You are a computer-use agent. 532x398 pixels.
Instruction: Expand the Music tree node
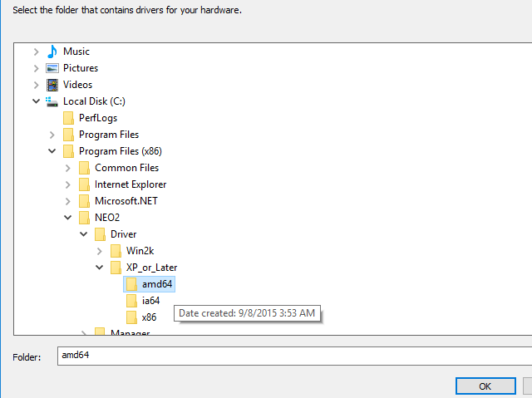(x=36, y=52)
